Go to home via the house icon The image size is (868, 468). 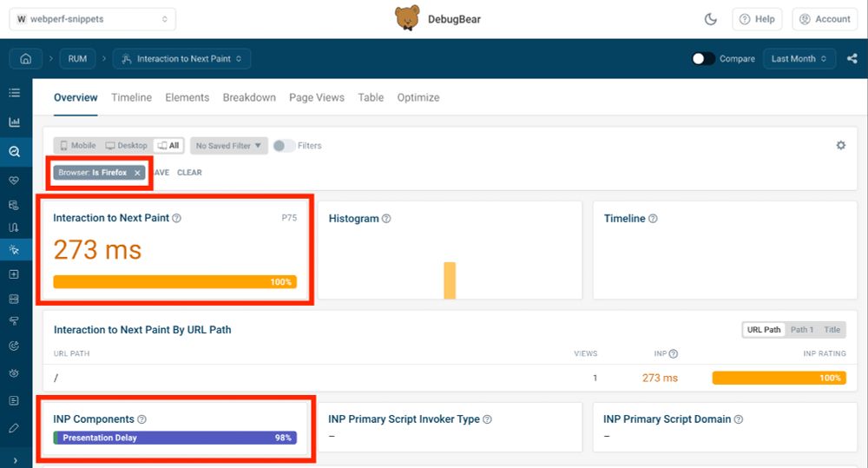[25, 59]
